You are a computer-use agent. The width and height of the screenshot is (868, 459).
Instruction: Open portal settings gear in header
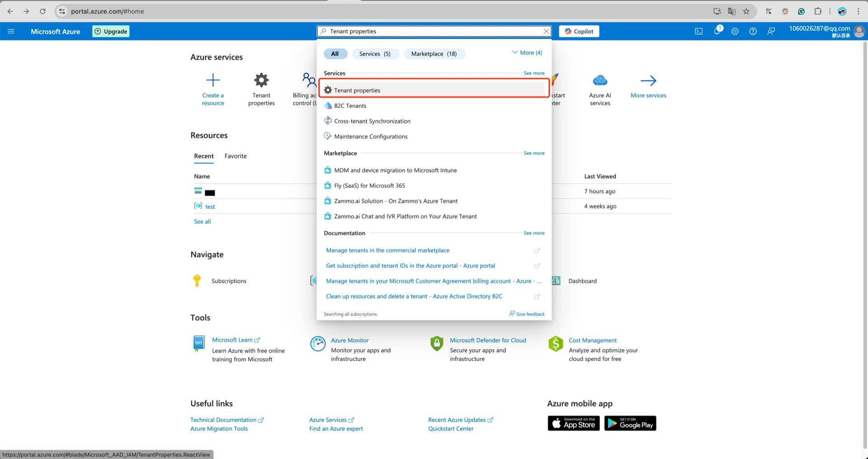click(735, 31)
